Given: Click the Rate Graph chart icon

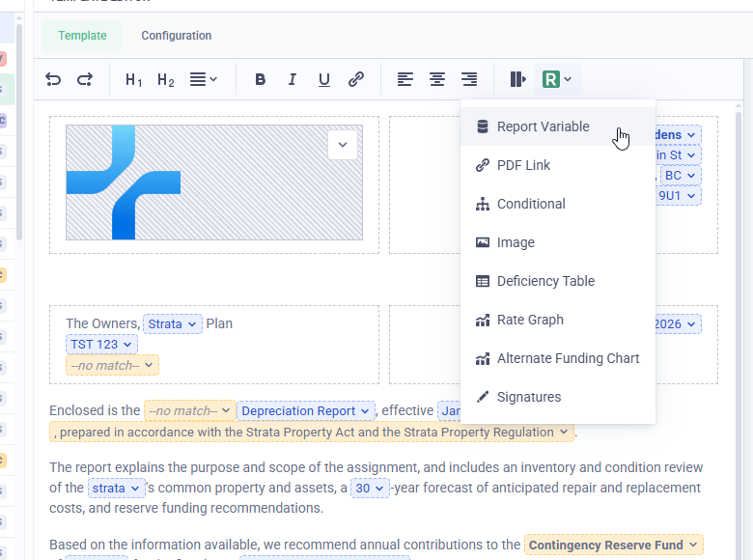Looking at the screenshot, I should tap(482, 320).
